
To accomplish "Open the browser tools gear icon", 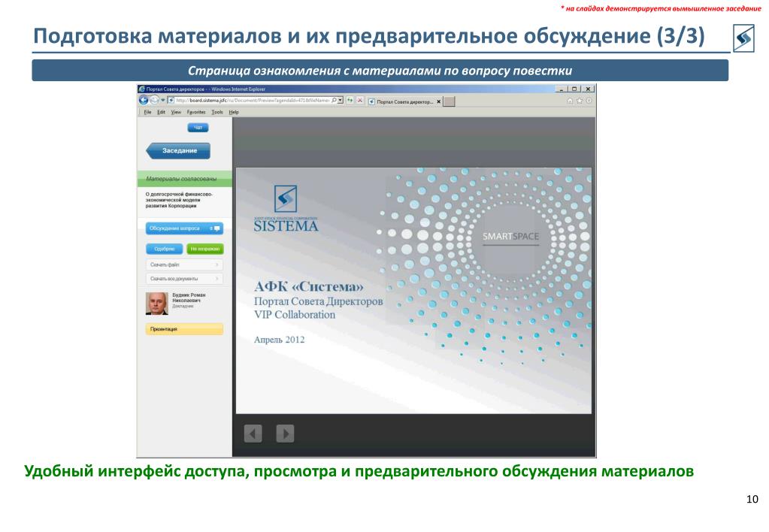I will (x=589, y=101).
